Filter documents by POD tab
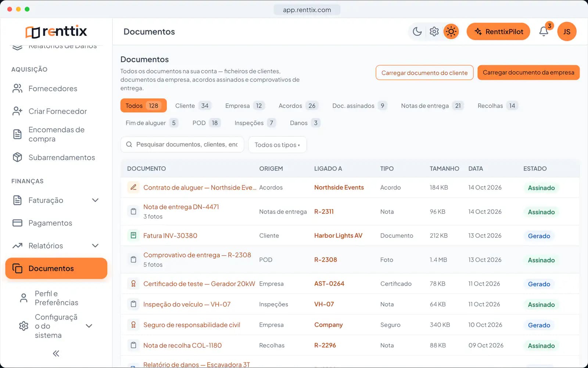Screen dimensions: 588x368 point(206,123)
